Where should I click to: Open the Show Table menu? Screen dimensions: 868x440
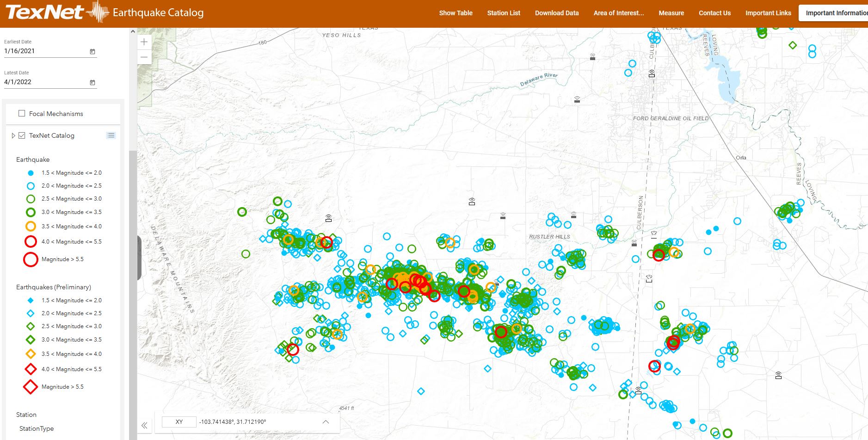point(456,13)
